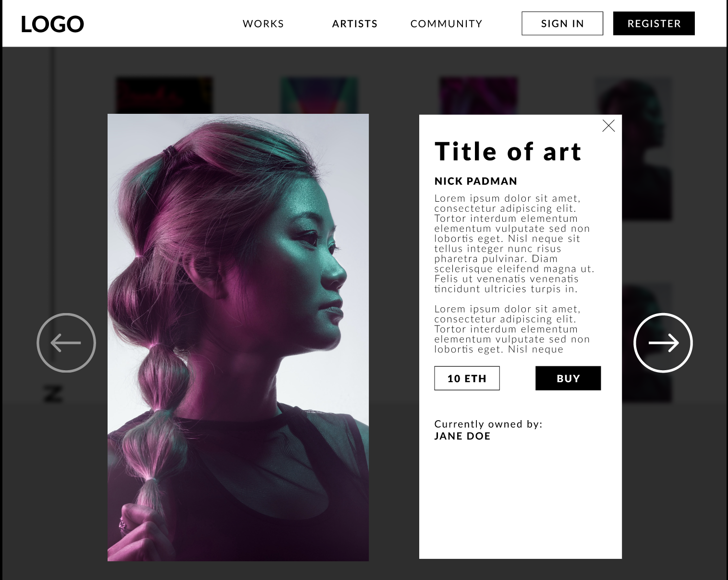Click the large portrait artwork image
Viewport: 728px width, 580px height.
(x=238, y=338)
